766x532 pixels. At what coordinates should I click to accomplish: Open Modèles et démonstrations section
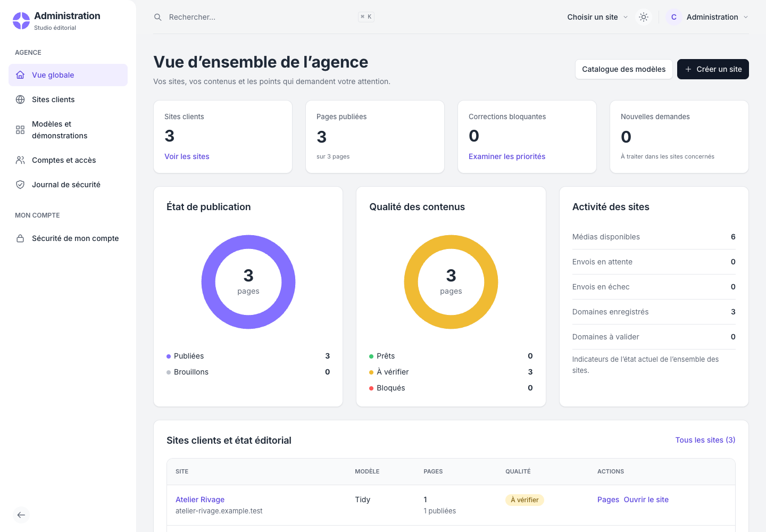68,130
